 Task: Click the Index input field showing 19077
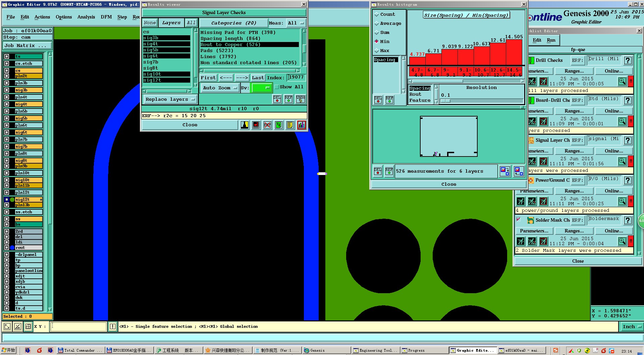coord(296,78)
